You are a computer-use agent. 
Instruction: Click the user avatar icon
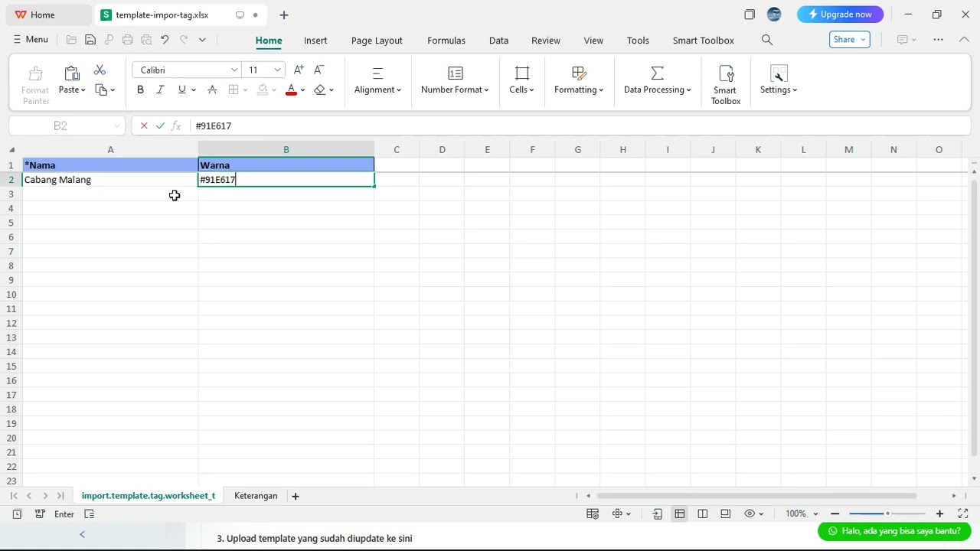click(774, 15)
